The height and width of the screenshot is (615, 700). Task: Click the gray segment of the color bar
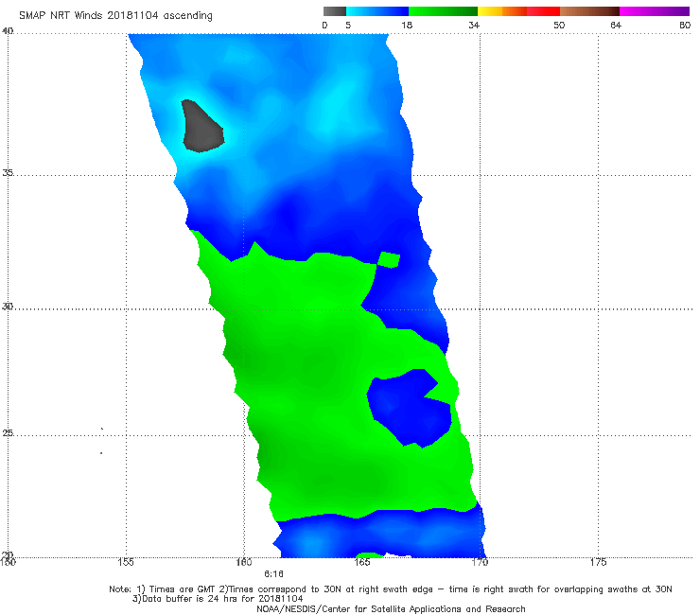tap(335, 11)
